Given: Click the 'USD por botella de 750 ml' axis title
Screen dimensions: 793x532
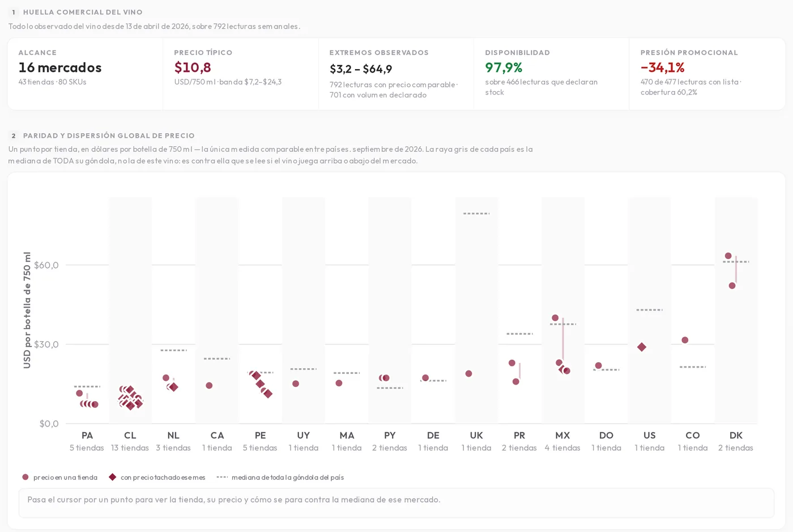Looking at the screenshot, I should pyautogui.click(x=27, y=310).
